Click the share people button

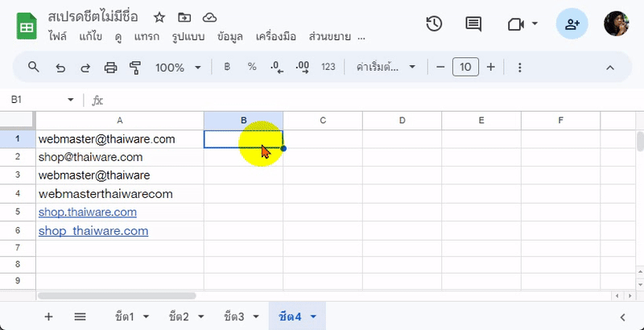(x=572, y=24)
